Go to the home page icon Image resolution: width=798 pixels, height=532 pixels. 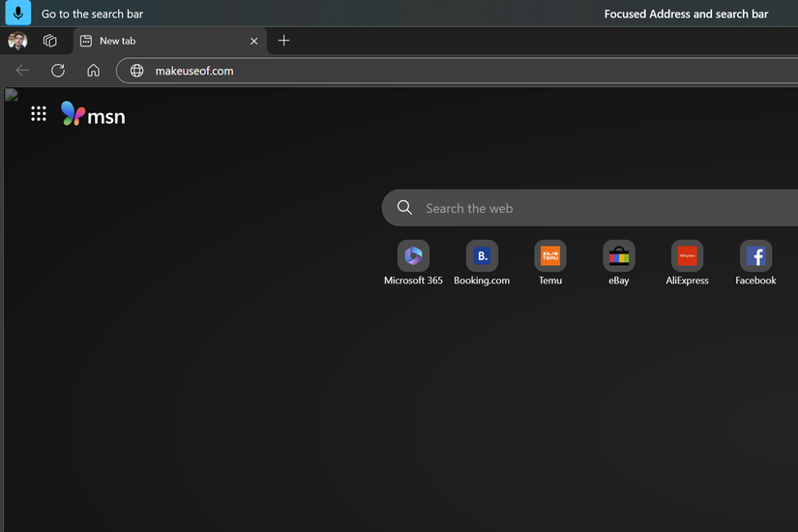click(93, 71)
